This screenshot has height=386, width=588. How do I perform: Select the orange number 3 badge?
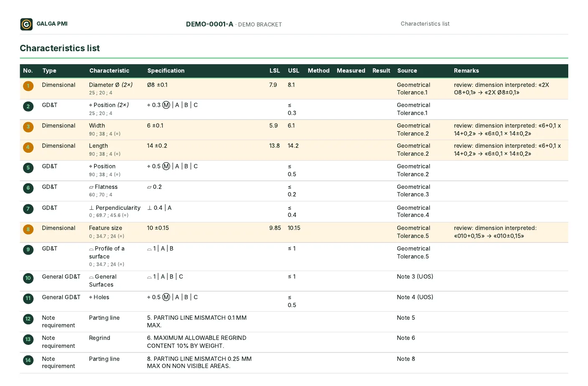coord(28,127)
